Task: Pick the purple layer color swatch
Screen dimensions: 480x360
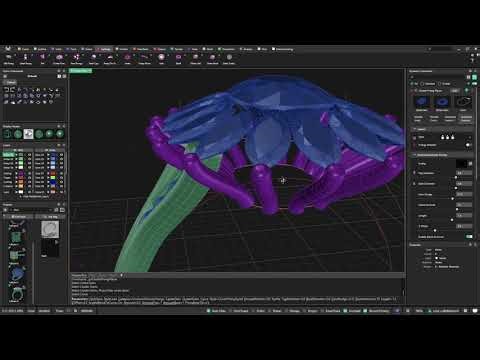Action: (21, 174)
